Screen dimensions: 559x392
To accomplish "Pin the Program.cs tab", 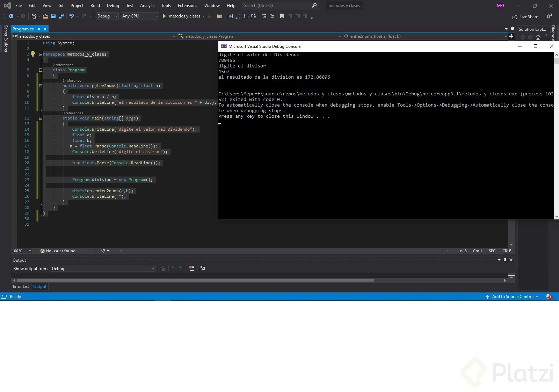I will coord(39,29).
